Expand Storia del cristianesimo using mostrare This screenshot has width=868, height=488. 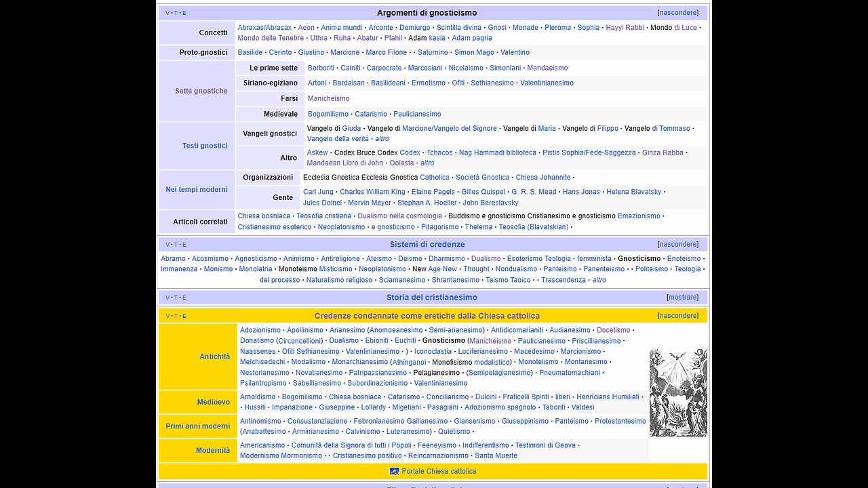click(x=682, y=297)
